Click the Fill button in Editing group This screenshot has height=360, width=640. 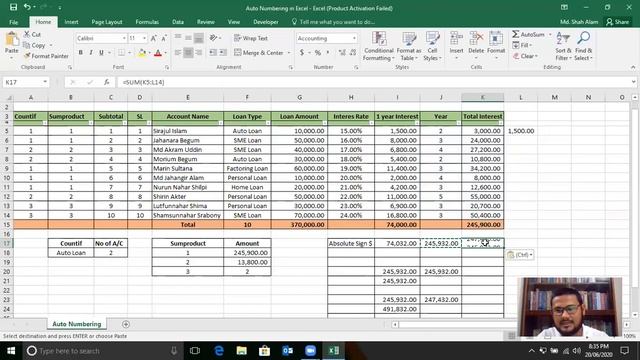(x=522, y=45)
